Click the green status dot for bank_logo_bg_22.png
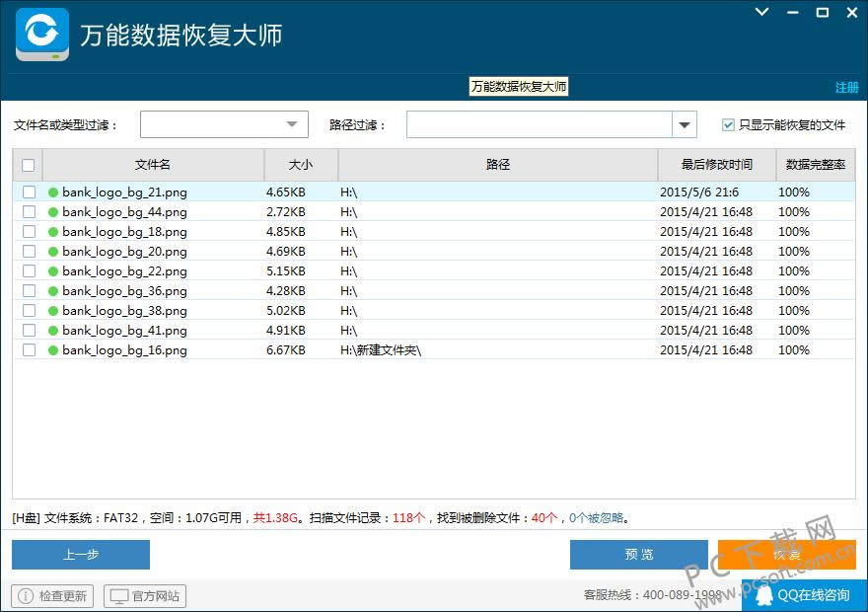The height and width of the screenshot is (612, 868). point(53,271)
